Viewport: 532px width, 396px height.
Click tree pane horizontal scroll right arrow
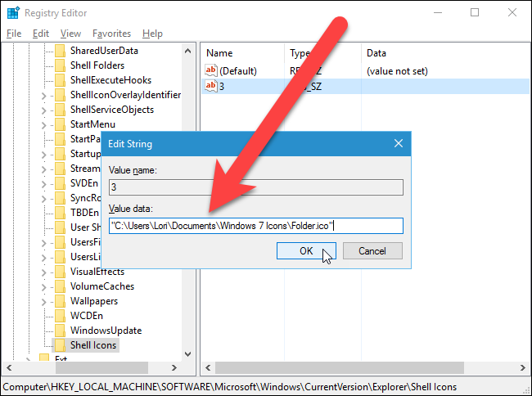tap(174, 368)
